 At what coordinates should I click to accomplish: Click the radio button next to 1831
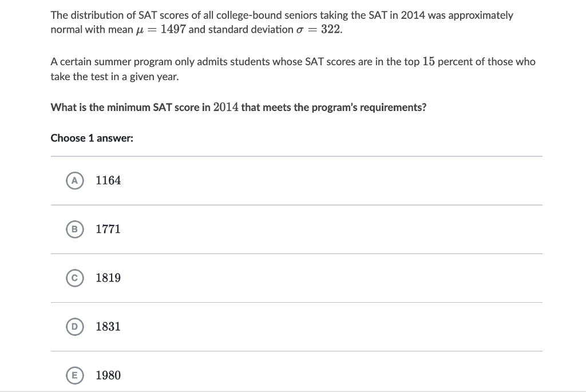point(74,327)
